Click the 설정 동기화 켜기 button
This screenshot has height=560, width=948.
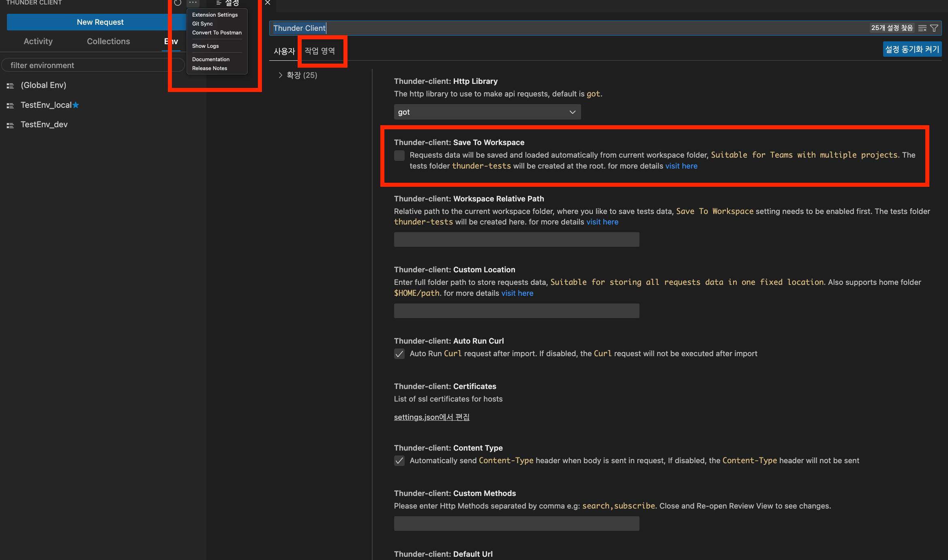click(912, 49)
